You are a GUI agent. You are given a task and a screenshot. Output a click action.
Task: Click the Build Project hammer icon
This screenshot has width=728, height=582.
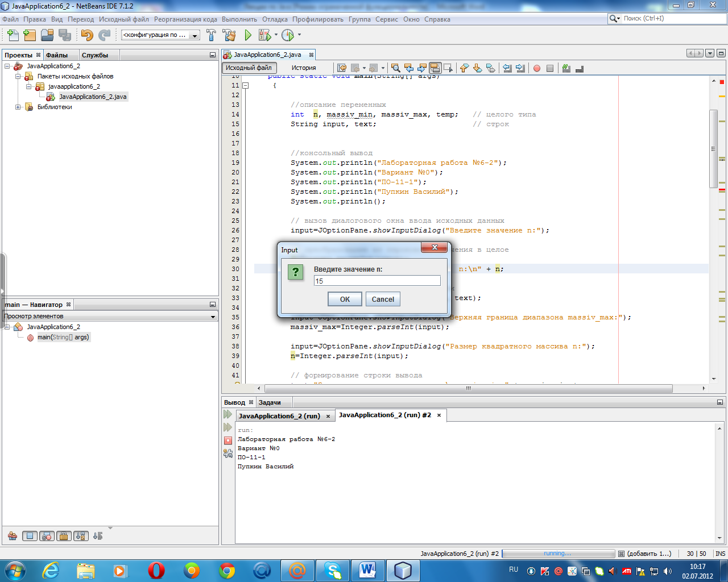point(211,35)
